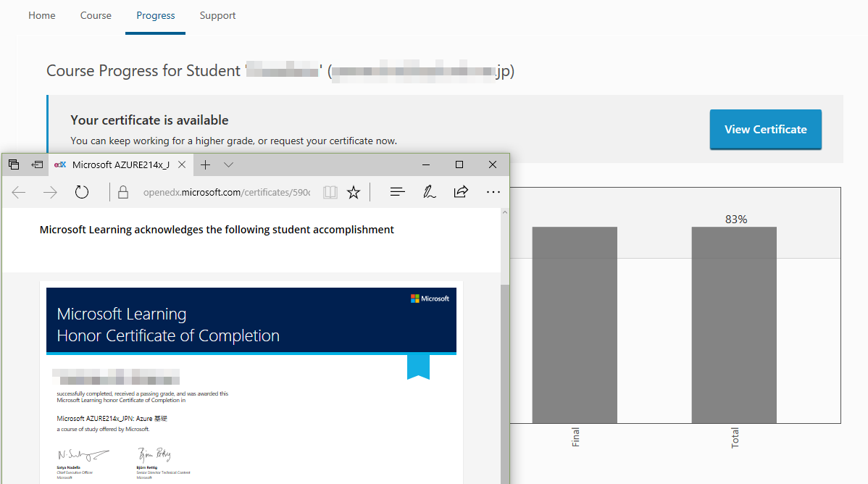
Task: Click 'Björn Rettig' signature name
Action: 147,467
